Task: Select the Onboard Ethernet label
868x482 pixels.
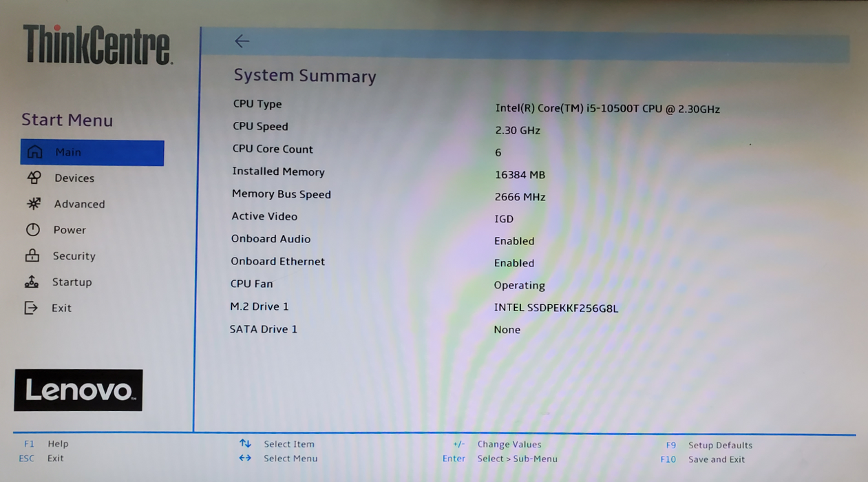Action: point(277,262)
